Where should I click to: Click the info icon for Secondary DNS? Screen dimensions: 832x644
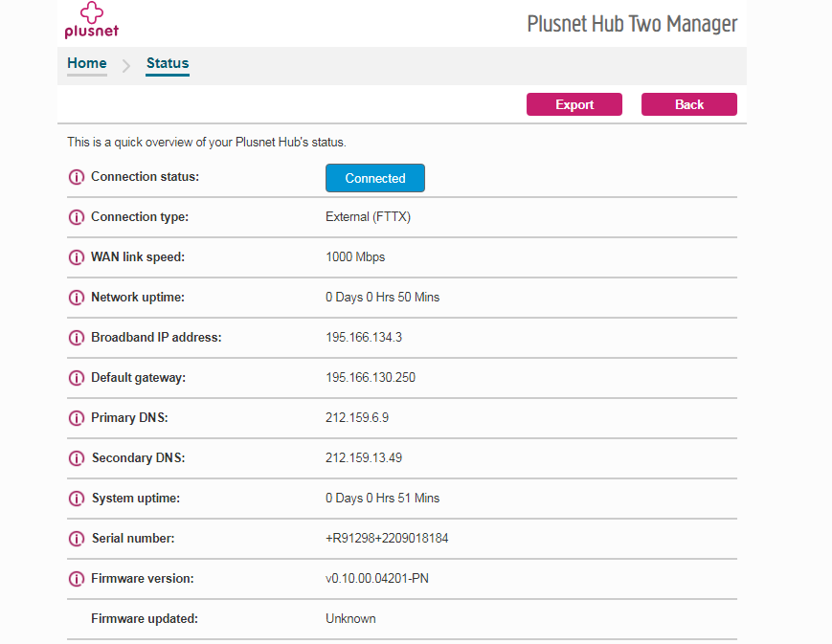tap(77, 458)
